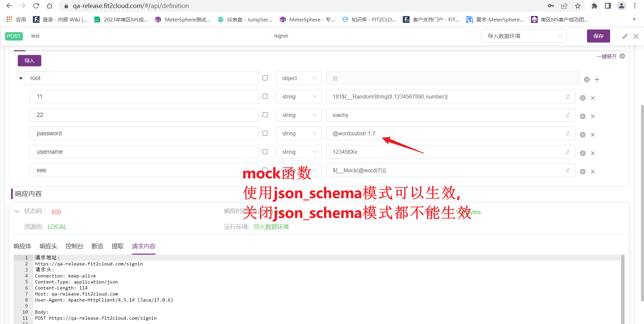Click the gear icon beside 一键展开

pyautogui.click(x=623, y=56)
